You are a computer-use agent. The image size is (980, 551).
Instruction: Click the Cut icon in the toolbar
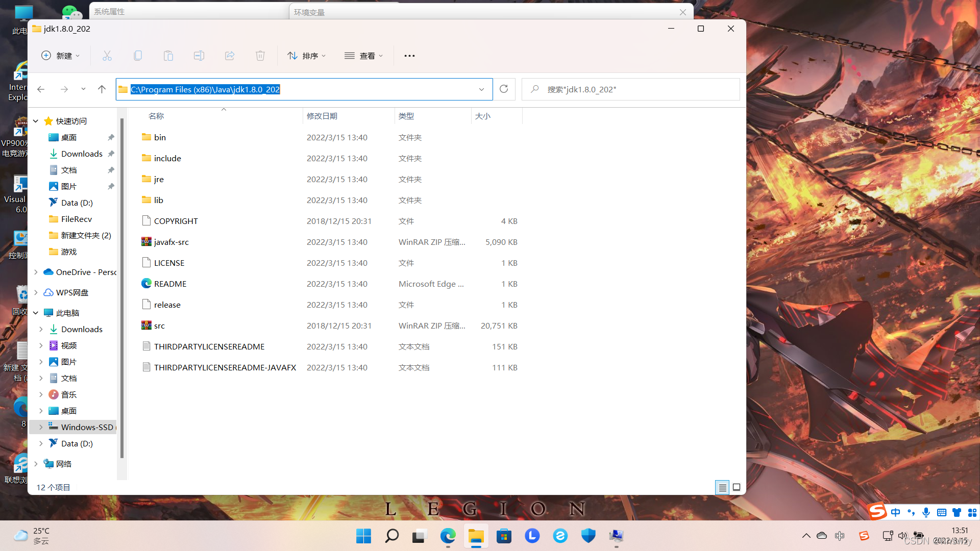(107, 56)
